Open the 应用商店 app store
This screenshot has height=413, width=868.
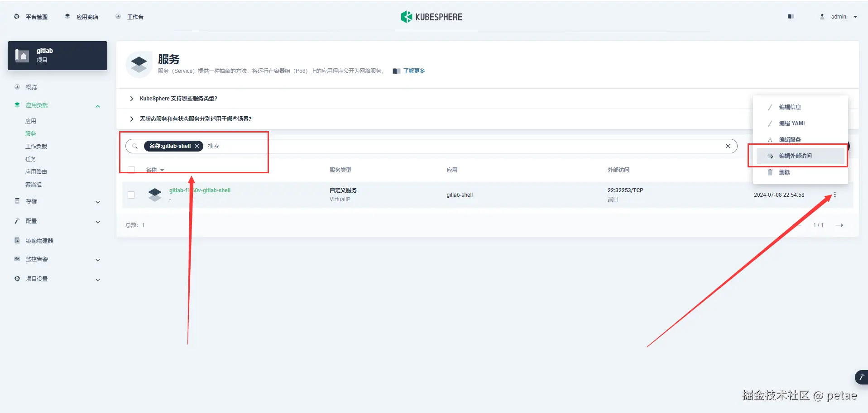point(82,17)
